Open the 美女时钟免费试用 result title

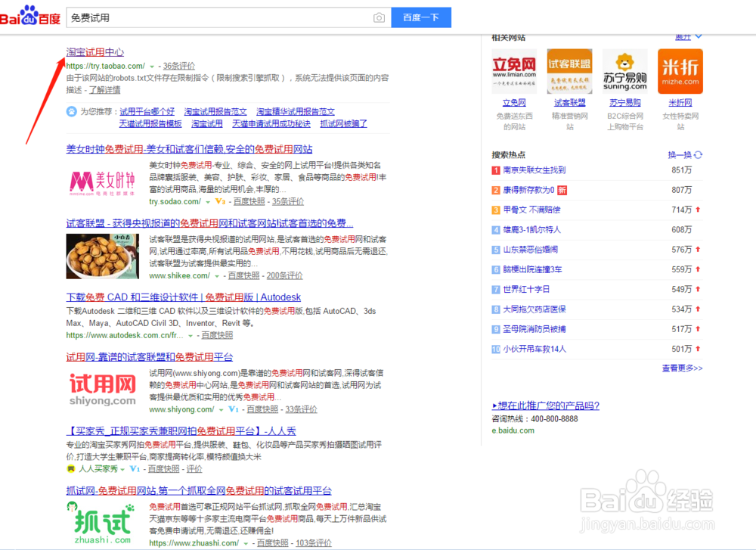(x=189, y=149)
